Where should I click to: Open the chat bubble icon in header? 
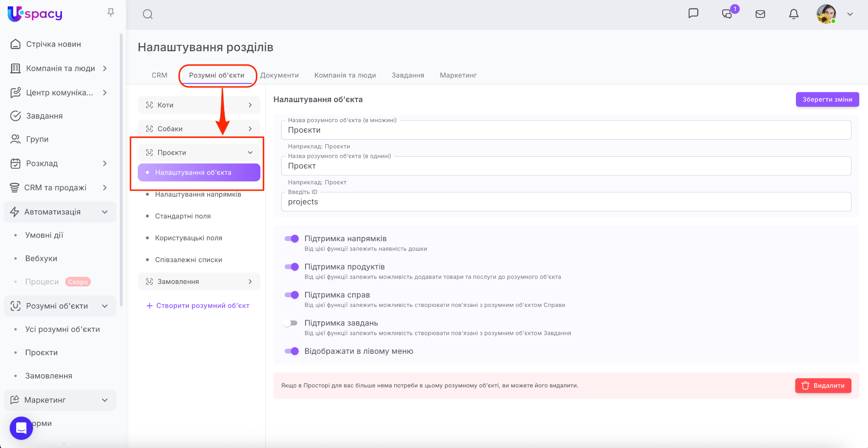tap(693, 14)
